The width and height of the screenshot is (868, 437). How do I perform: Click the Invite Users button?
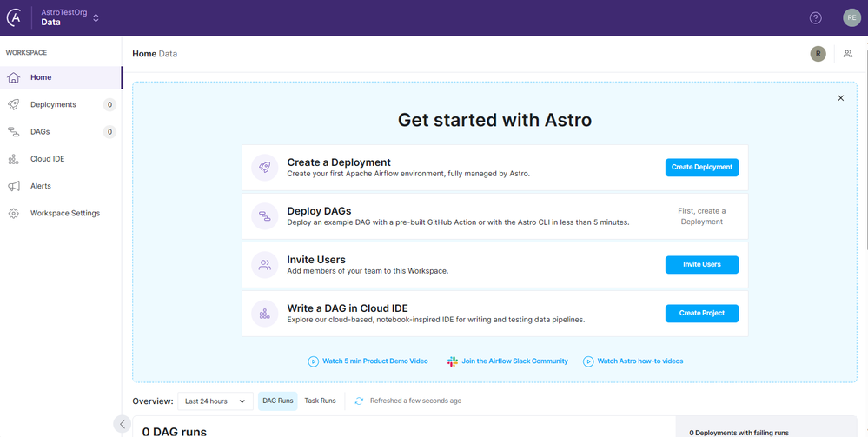(702, 265)
